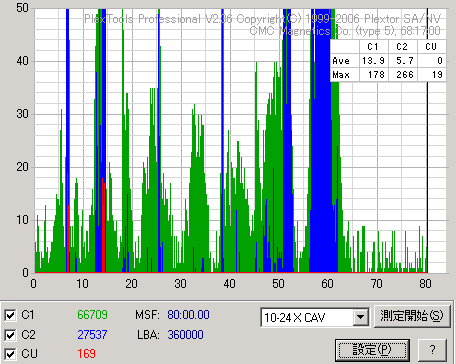Viewport: 456px width, 364px height.
Task: Click the C2 average cell 5.7
Action: coord(403,61)
